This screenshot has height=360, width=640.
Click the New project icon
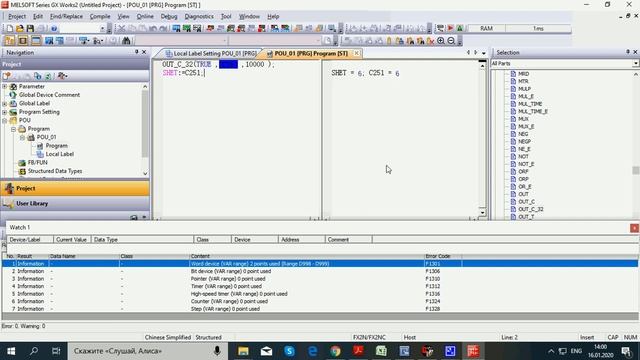pyautogui.click(x=9, y=29)
